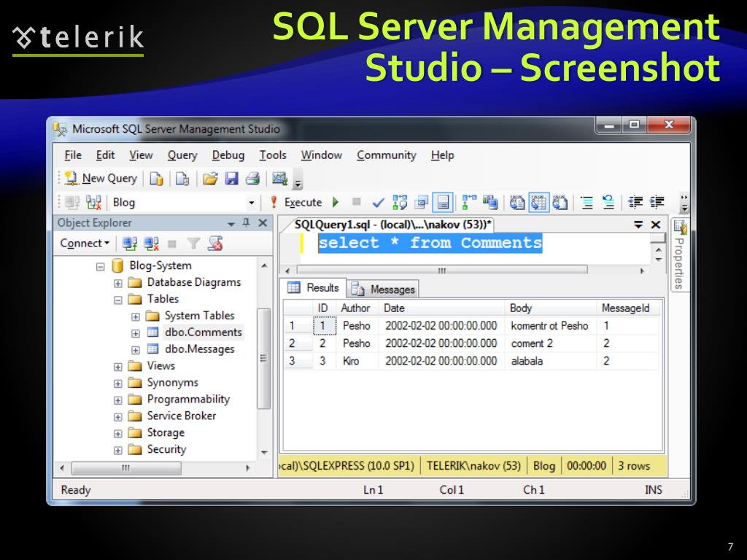The height and width of the screenshot is (560, 747).
Task: Save the query with the floppy disk icon
Action: 231,179
